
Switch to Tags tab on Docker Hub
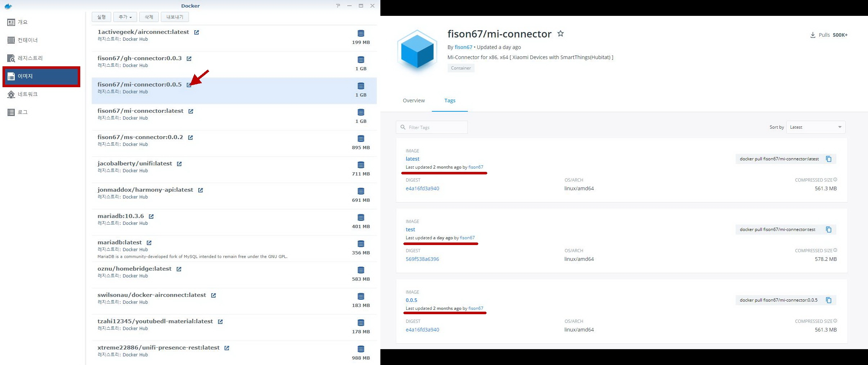pos(450,101)
